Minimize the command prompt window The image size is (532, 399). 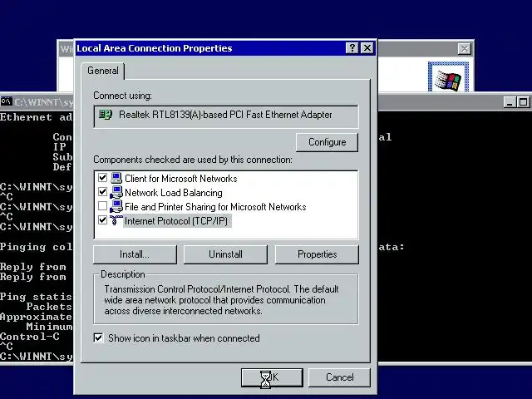click(x=509, y=102)
